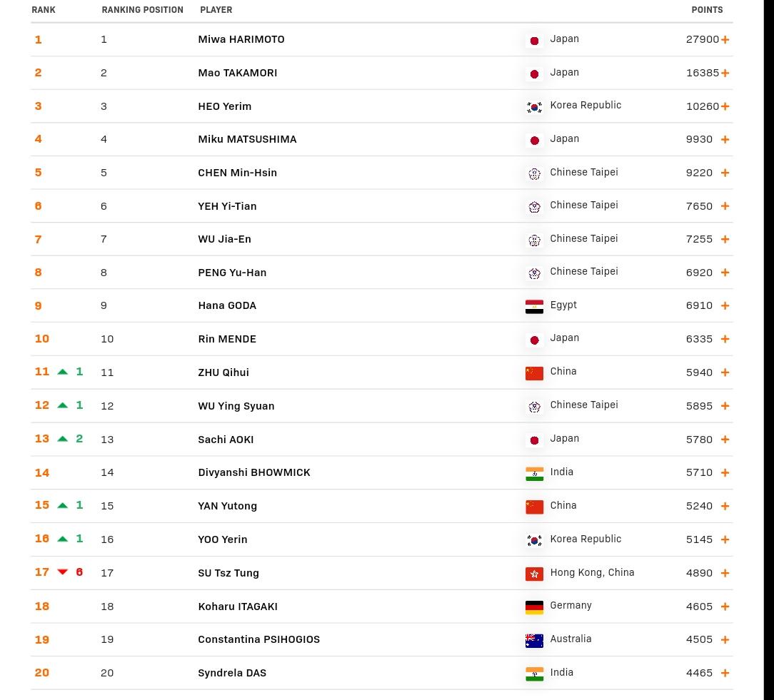Viewport: 774px width, 700px height.
Task: Select the Rin MENDE table row
Action: (x=381, y=339)
